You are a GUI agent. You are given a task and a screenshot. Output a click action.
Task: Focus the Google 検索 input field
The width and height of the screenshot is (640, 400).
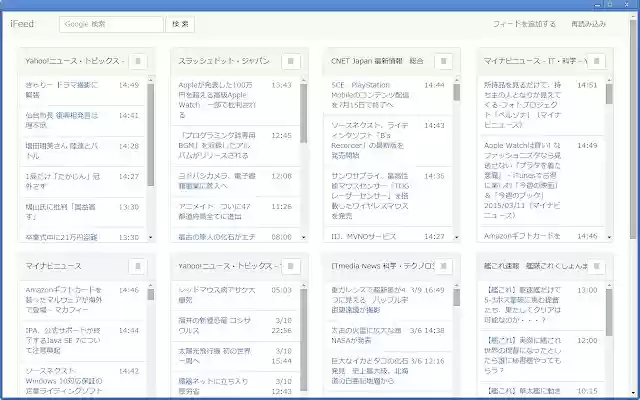(111, 24)
